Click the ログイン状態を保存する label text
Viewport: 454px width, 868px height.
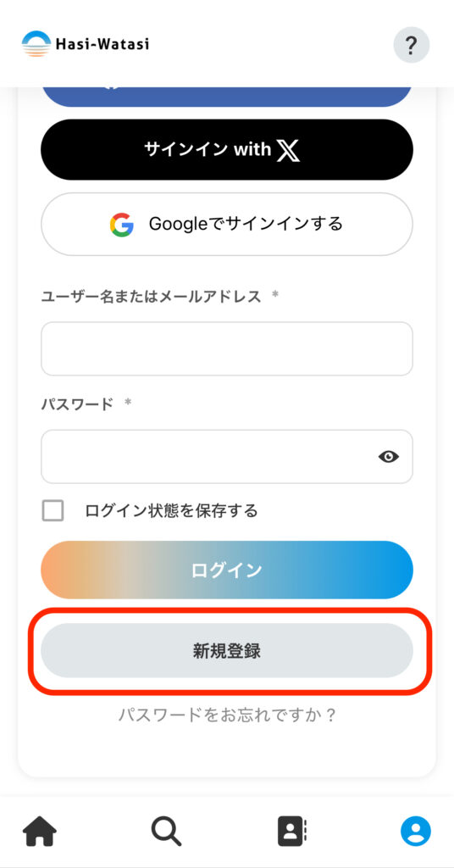[171, 510]
